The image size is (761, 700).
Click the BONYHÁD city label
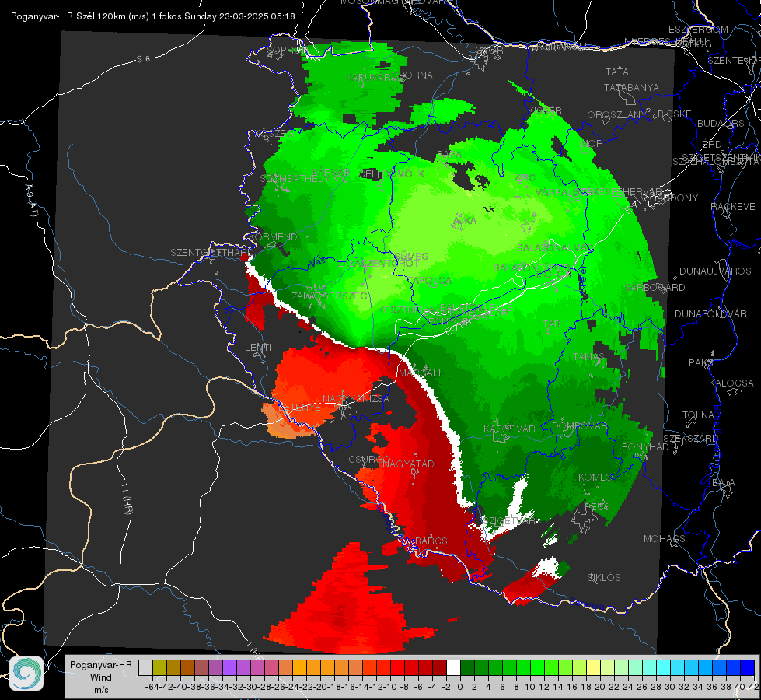point(645,447)
